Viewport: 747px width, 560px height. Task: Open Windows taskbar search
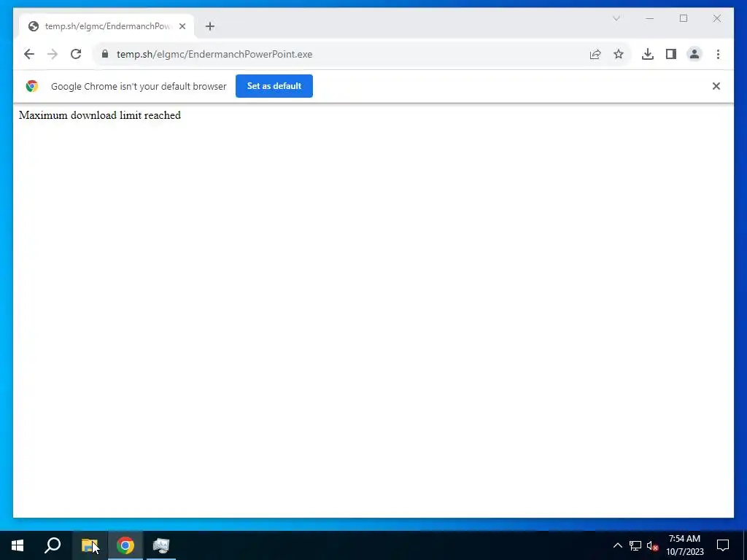(53, 545)
